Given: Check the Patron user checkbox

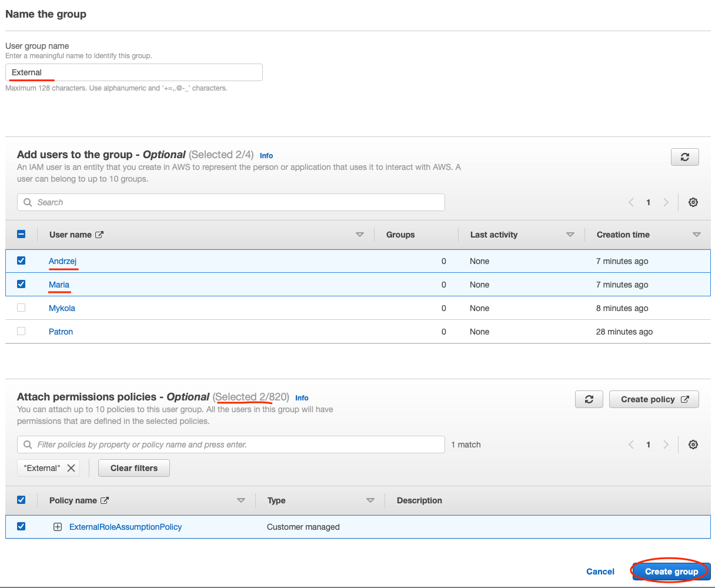Looking at the screenshot, I should (x=21, y=331).
